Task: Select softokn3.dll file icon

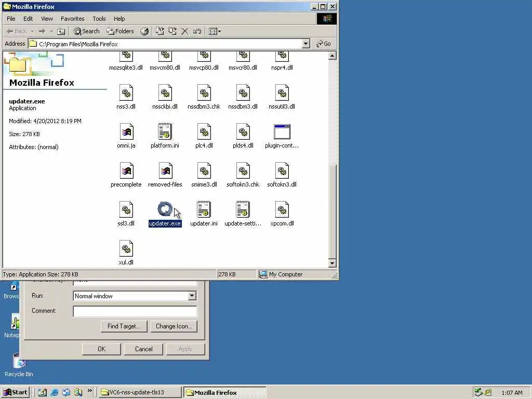Action: click(x=282, y=170)
